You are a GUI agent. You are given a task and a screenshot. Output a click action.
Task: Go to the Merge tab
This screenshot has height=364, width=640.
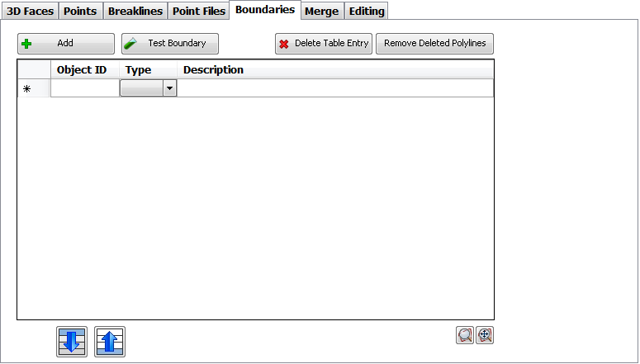pyautogui.click(x=321, y=11)
